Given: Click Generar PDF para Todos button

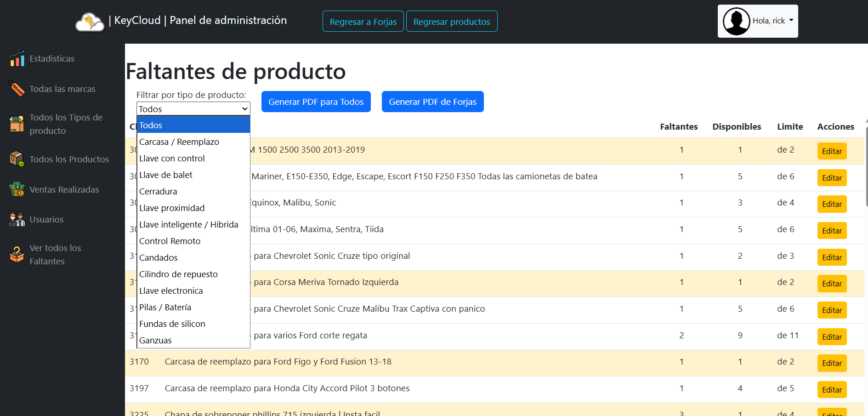Looking at the screenshot, I should tap(316, 102).
